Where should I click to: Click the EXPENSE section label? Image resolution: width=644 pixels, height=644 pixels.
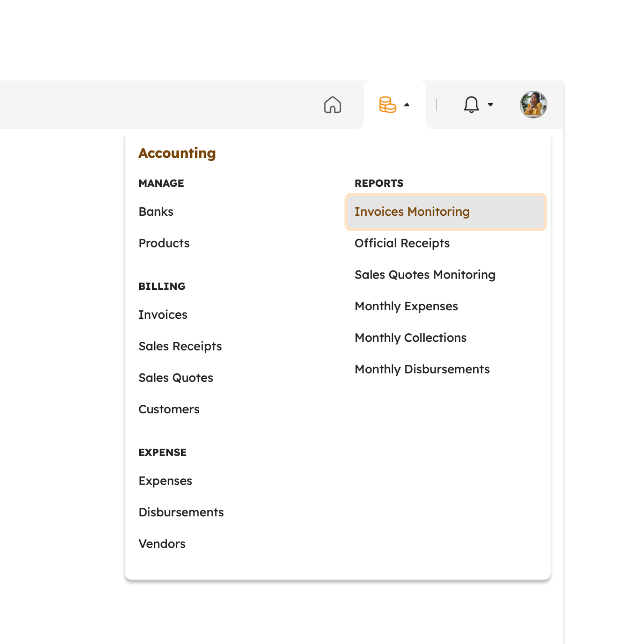point(162,452)
